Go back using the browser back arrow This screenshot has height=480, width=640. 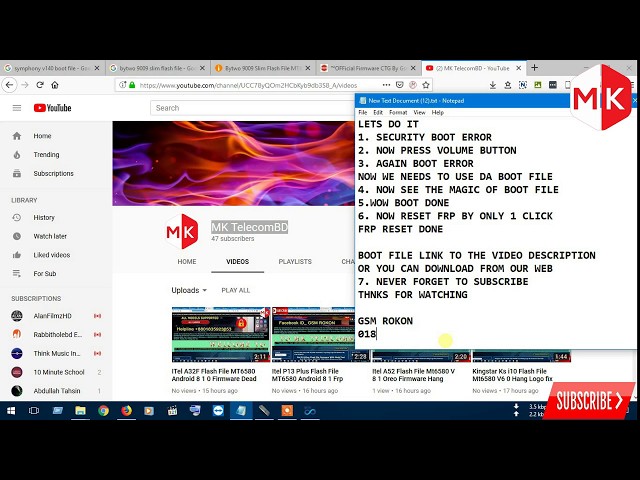tap(10, 85)
